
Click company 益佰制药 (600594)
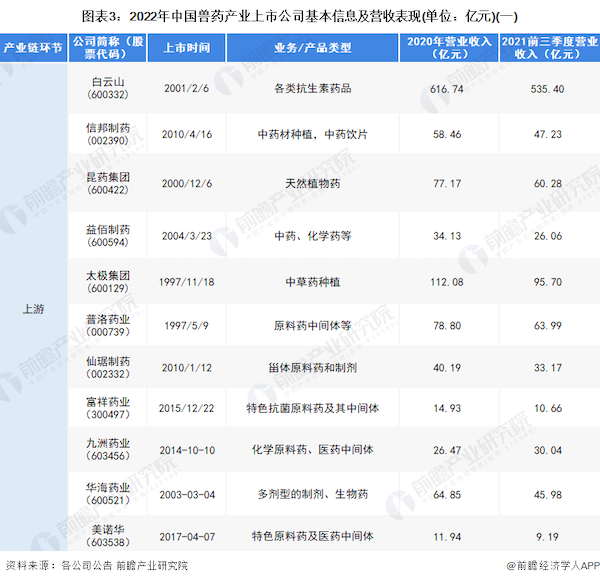tap(108, 236)
